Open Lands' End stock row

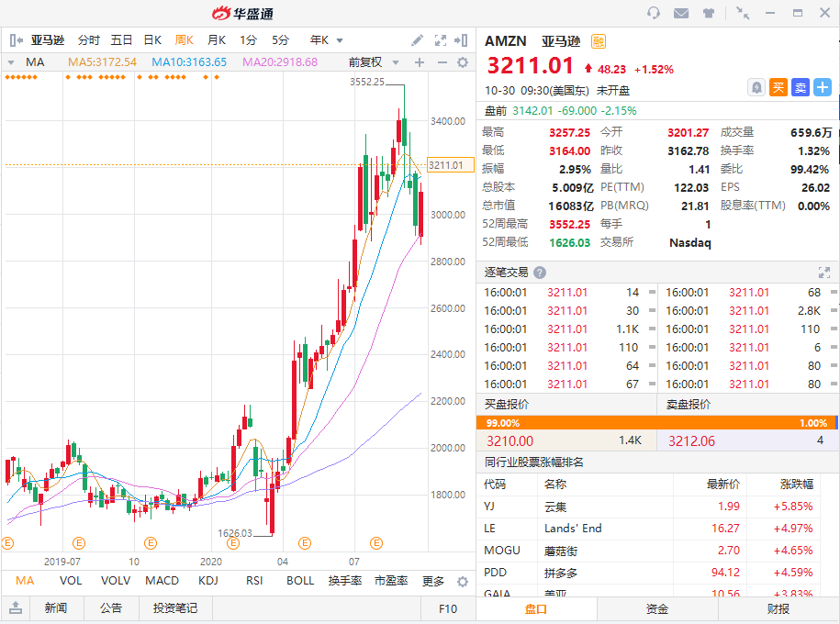[649, 529]
